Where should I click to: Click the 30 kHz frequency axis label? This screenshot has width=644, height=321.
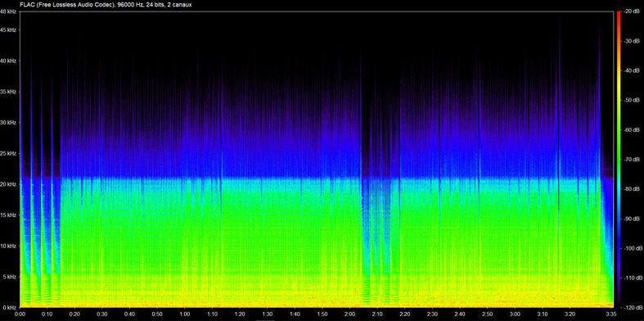click(8, 123)
